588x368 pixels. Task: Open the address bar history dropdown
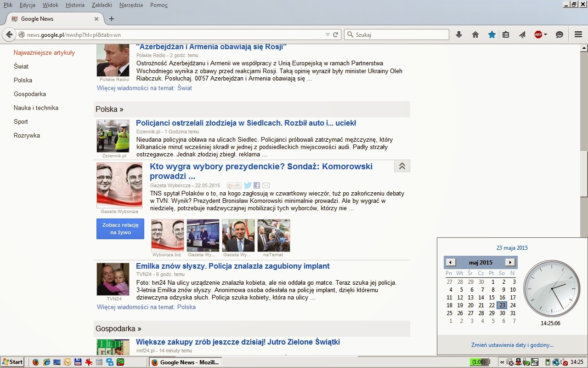328,34
